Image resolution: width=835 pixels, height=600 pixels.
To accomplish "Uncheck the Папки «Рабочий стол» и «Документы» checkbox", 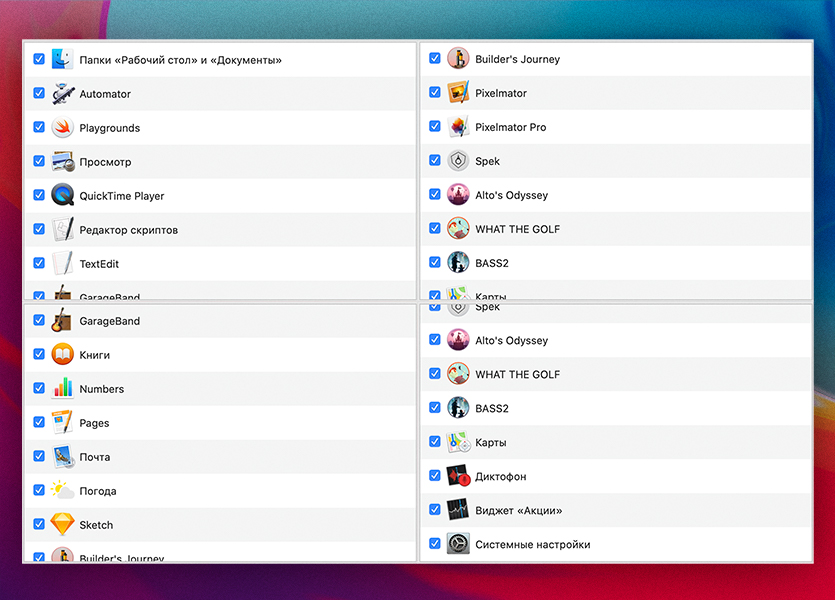I will [39, 59].
